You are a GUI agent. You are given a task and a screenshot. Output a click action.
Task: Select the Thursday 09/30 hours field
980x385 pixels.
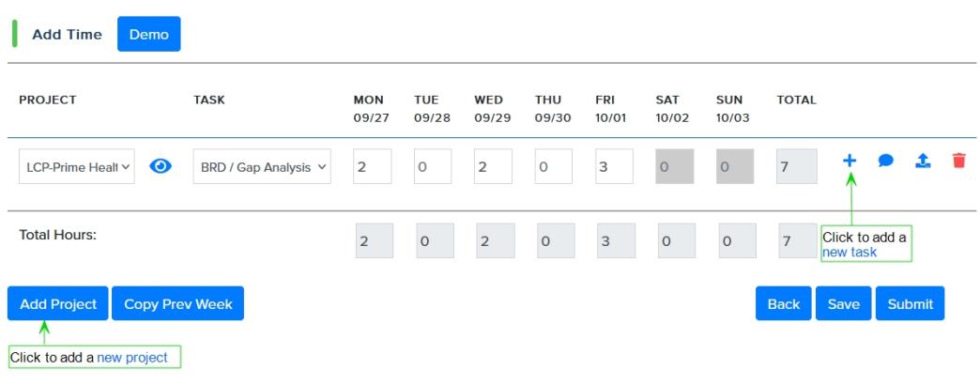coord(554,166)
